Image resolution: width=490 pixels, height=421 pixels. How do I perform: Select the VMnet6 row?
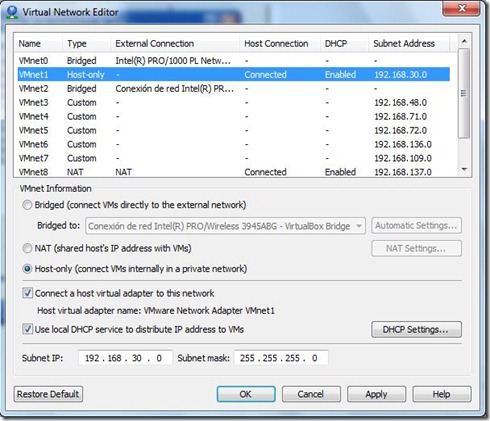click(x=233, y=144)
